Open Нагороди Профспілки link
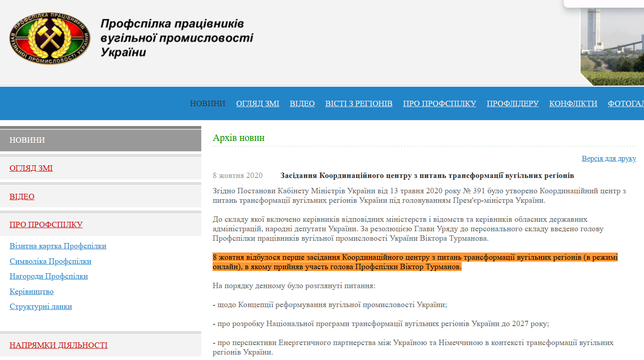The width and height of the screenshot is (644, 360). 49,276
